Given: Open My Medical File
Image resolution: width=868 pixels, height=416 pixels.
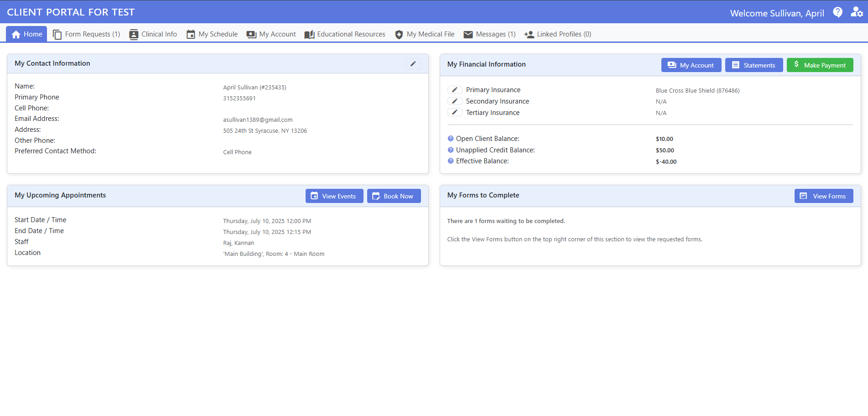Looking at the screenshot, I should pos(424,34).
